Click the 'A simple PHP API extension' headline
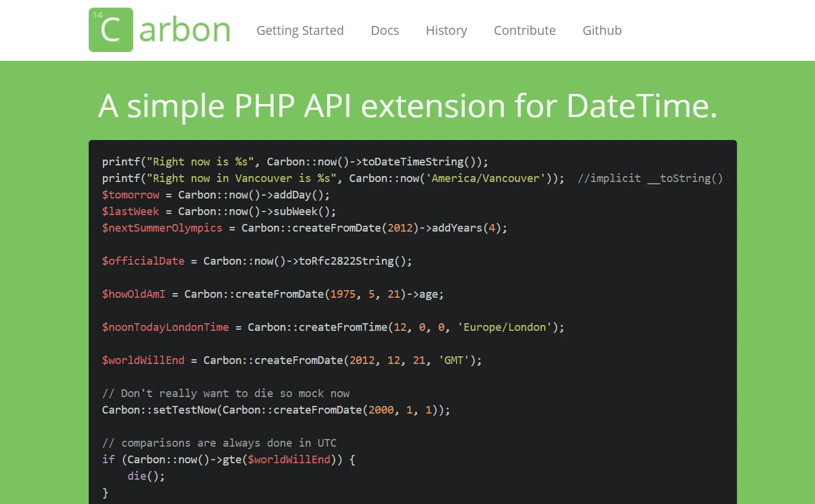Viewport: 815px width, 504px height. [408, 106]
